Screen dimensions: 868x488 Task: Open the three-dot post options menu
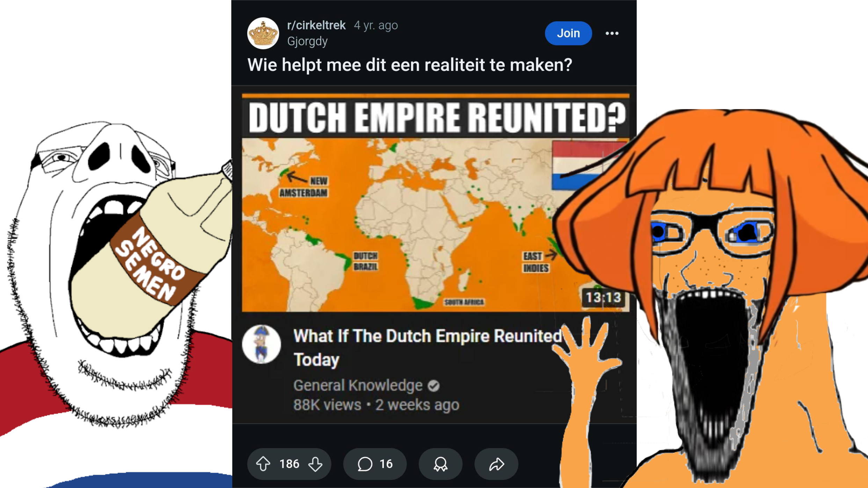pos(612,33)
